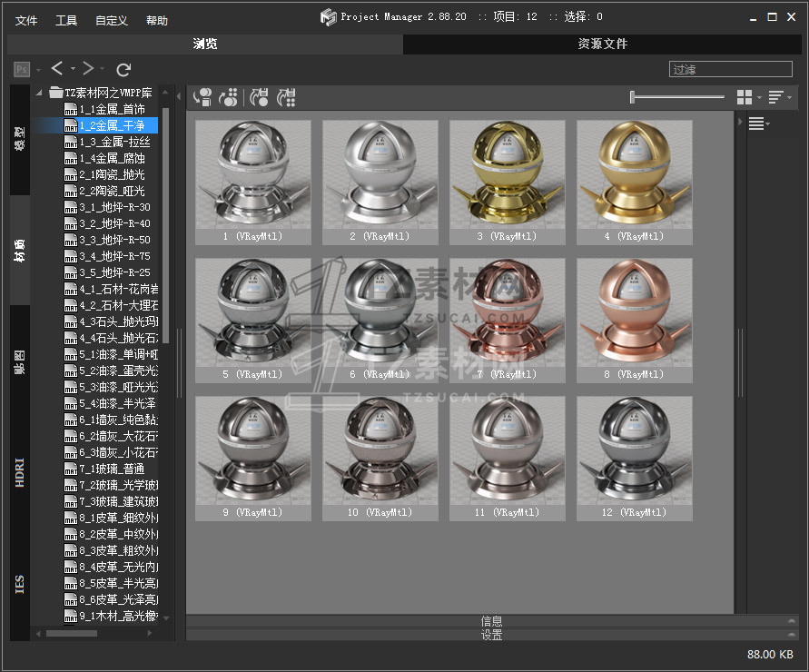The width and height of the screenshot is (809, 672).
Task: Go forward with the right arrow
Action: pyautogui.click(x=88, y=69)
